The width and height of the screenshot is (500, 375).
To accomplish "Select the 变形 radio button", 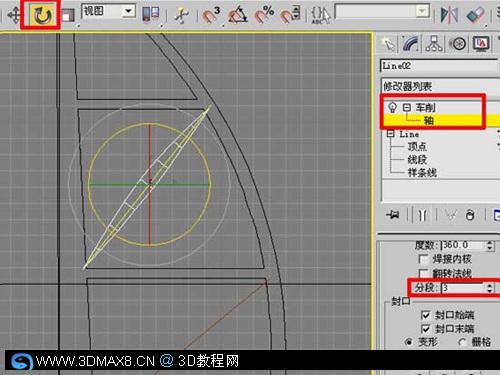I will [x=408, y=342].
